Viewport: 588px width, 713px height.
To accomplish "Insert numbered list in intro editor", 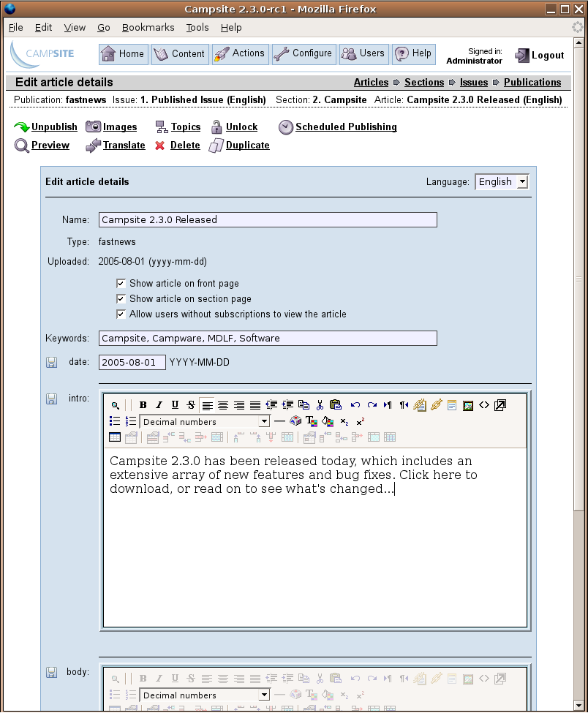I will 131,421.
